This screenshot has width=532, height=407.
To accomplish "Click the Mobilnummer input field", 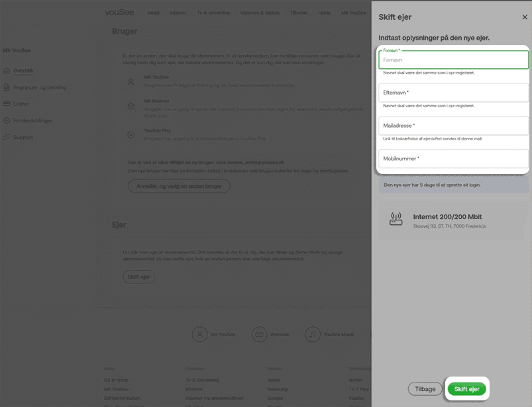I will pyautogui.click(x=453, y=159).
